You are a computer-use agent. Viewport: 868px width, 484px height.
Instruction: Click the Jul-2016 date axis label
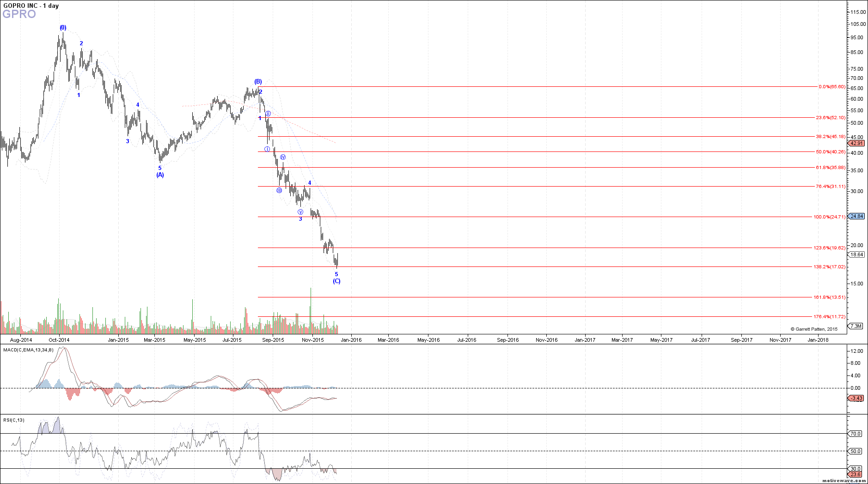click(467, 340)
